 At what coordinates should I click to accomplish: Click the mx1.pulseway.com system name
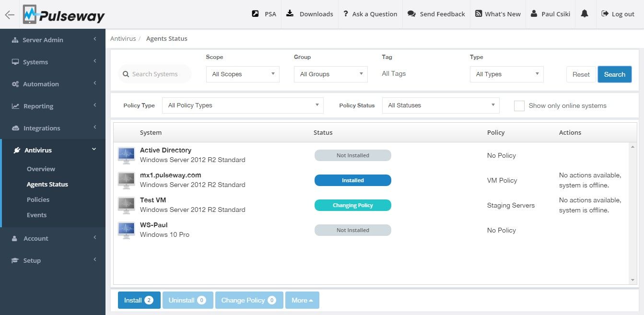(171, 175)
